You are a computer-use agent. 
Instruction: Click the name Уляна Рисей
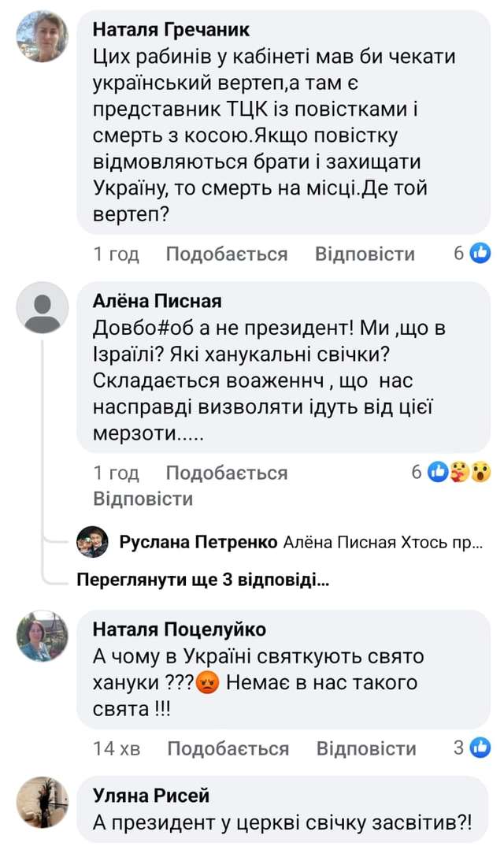[151, 796]
